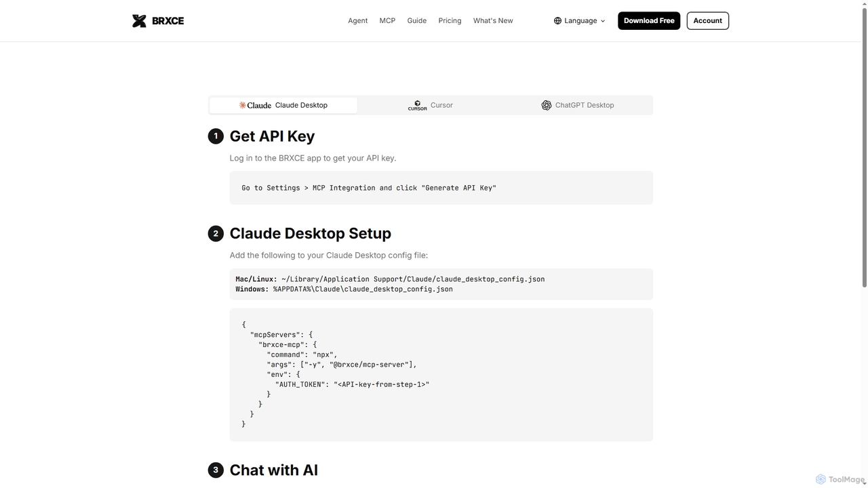Click the "Get API Key" heading
The height and width of the screenshot is (488, 868).
pyautogui.click(x=272, y=136)
